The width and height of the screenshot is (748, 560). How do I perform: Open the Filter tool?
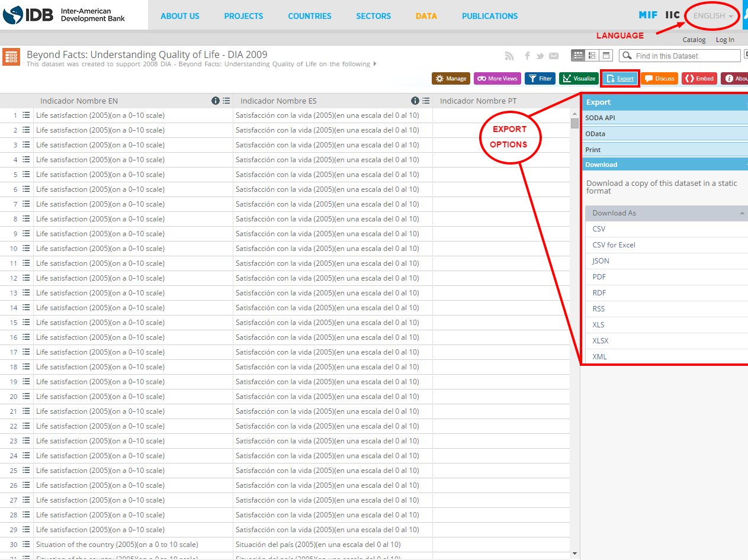pos(540,78)
